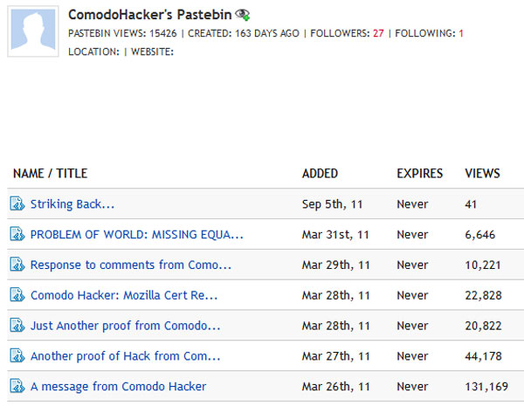Click the paste icon beside Mozilla Cert paste
This screenshot has height=420, width=524.
tap(17, 295)
